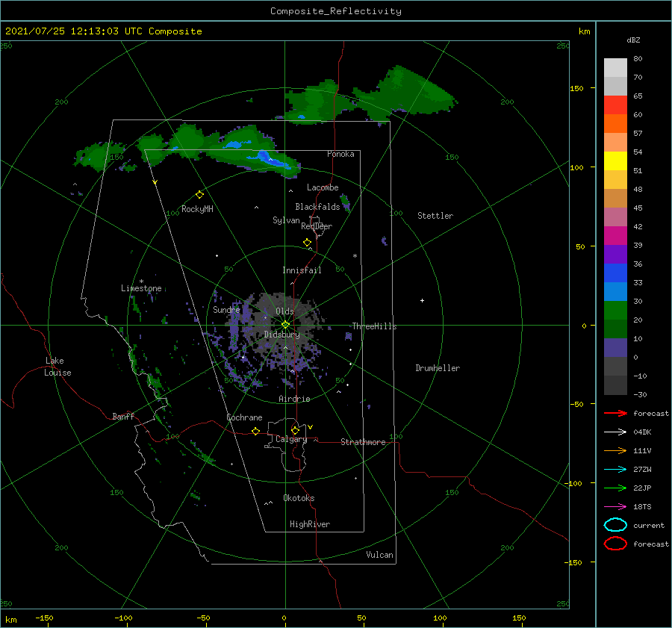This screenshot has width=672, height=628.
Task: Click the Cochrane town label
Action: pyautogui.click(x=244, y=417)
